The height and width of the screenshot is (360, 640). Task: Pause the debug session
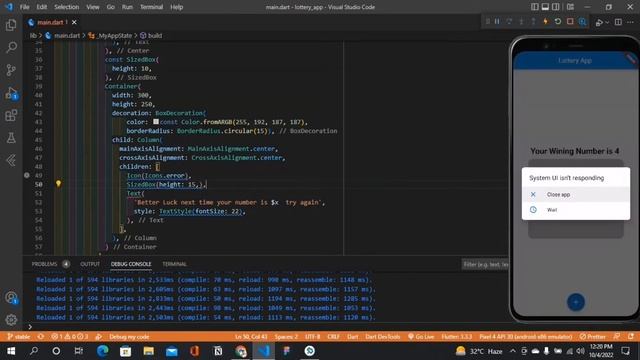tap(497, 22)
